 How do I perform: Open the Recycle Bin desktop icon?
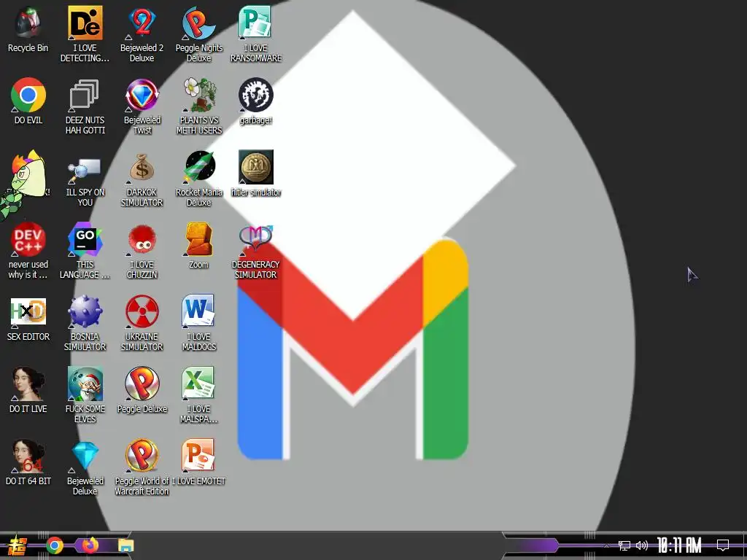click(x=28, y=23)
